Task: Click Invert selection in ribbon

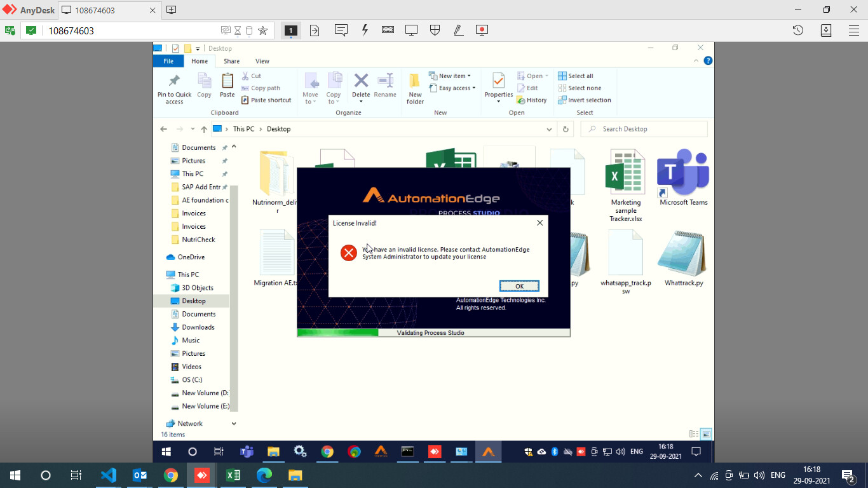Action: tap(585, 100)
